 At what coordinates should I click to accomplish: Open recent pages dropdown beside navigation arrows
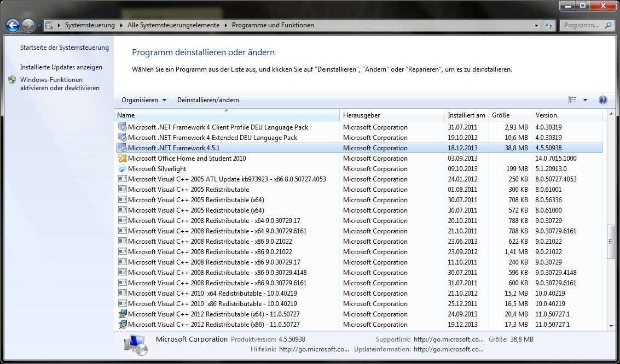coord(39,26)
